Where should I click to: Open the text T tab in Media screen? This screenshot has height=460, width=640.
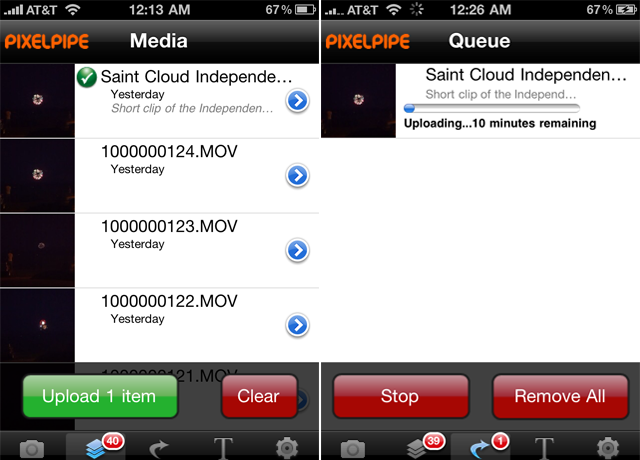click(x=223, y=449)
